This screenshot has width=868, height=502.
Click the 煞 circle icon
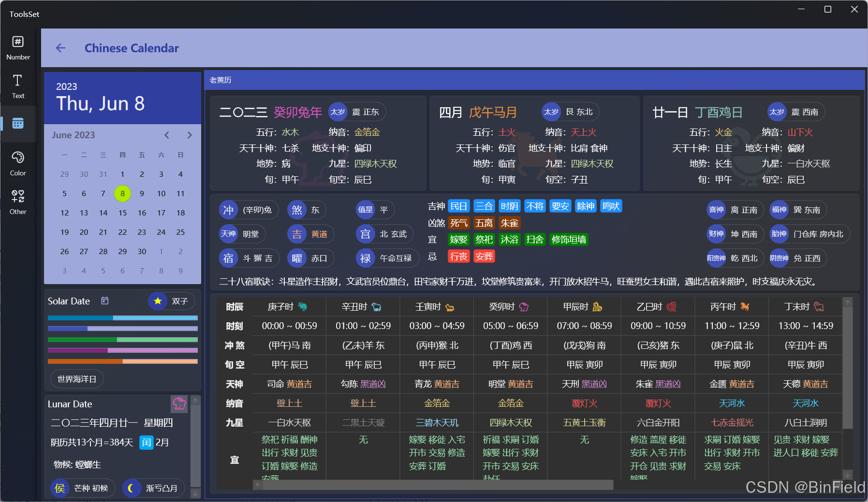[297, 210]
